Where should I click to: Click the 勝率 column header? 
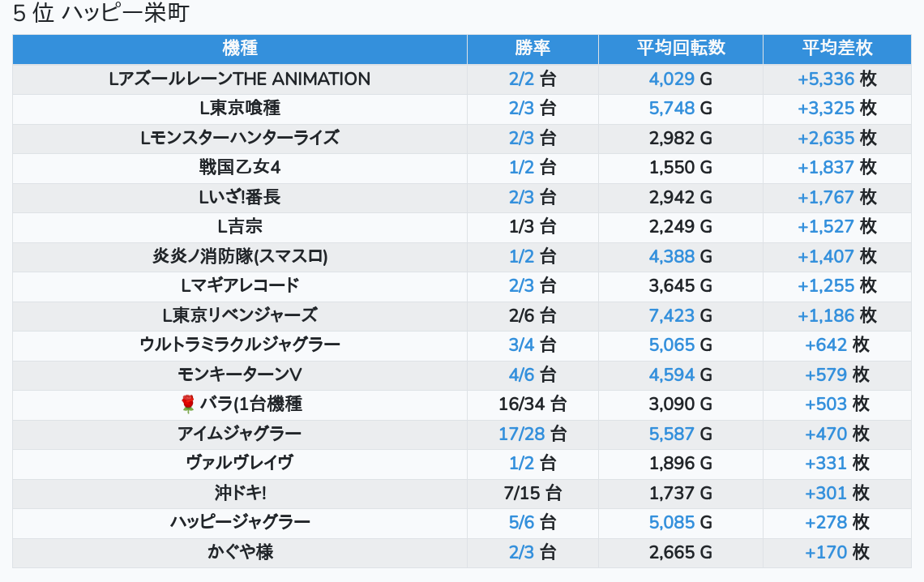point(533,49)
